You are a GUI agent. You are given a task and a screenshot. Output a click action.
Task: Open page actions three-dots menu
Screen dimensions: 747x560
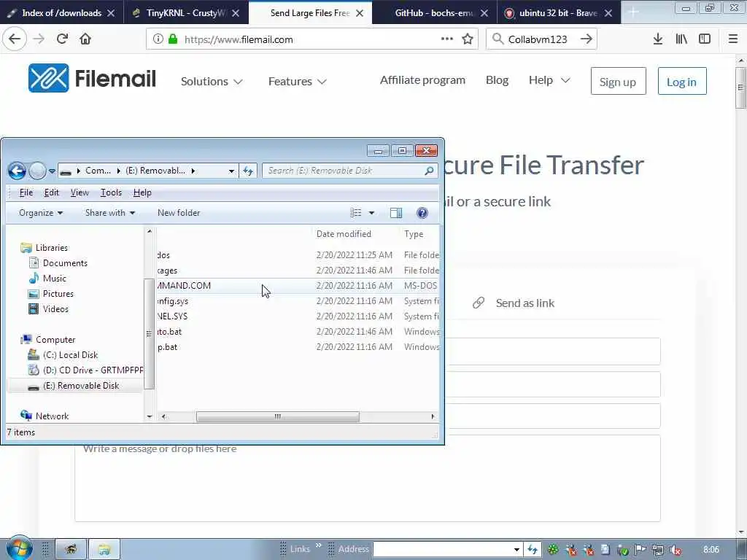pos(447,39)
